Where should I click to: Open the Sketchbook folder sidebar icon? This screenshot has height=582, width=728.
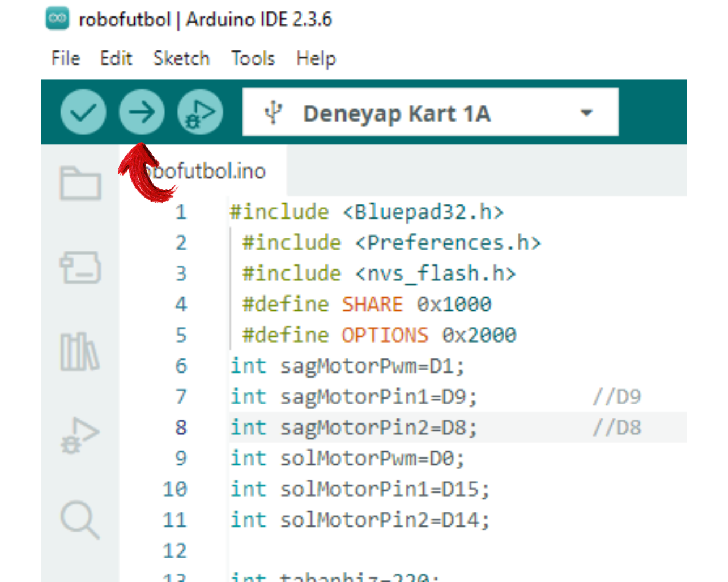(x=80, y=183)
